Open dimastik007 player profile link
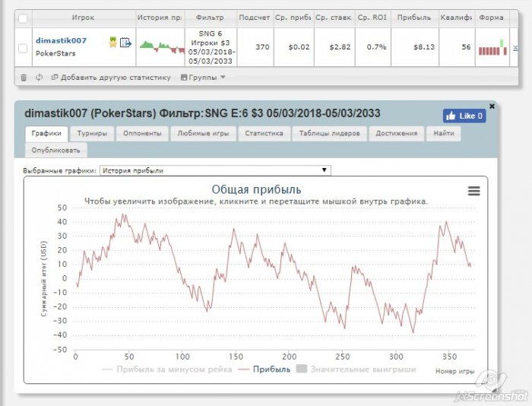Viewport: 532px width, 406px height. click(x=61, y=40)
